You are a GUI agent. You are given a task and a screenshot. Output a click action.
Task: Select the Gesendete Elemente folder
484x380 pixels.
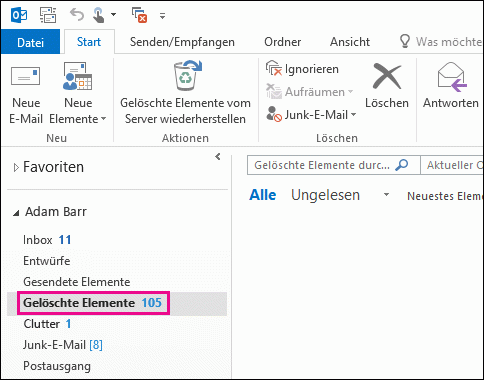[77, 282]
